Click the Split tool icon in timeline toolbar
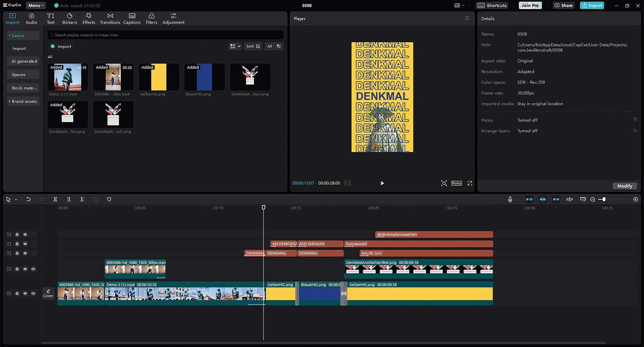 55,199
